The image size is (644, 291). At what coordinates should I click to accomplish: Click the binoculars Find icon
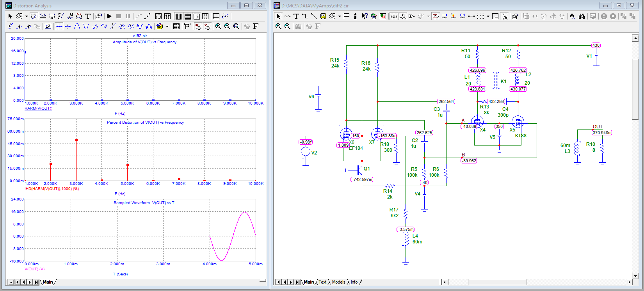582,16
